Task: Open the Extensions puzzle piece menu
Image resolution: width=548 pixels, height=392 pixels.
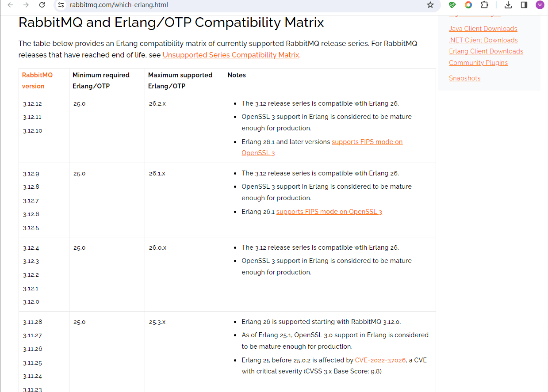Action: click(x=485, y=5)
